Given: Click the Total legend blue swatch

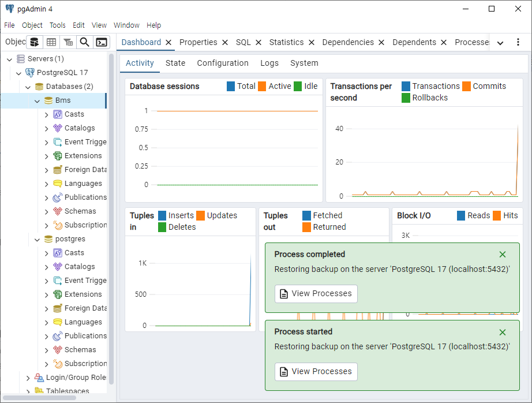Looking at the screenshot, I should (231, 86).
